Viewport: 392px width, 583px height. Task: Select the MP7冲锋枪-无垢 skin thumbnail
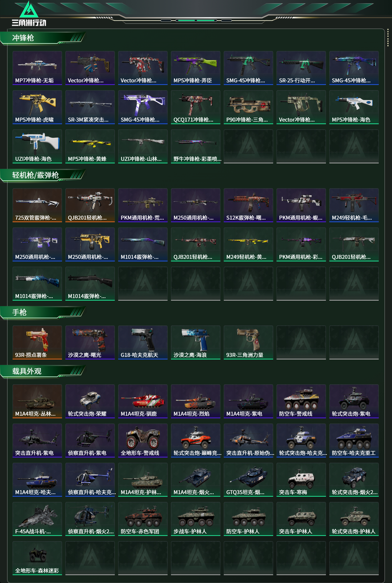[x=37, y=68]
